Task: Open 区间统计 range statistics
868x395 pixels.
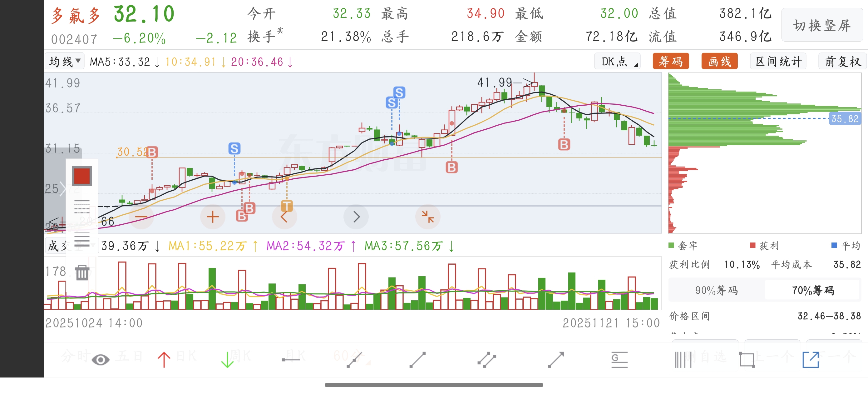Action: coord(778,61)
